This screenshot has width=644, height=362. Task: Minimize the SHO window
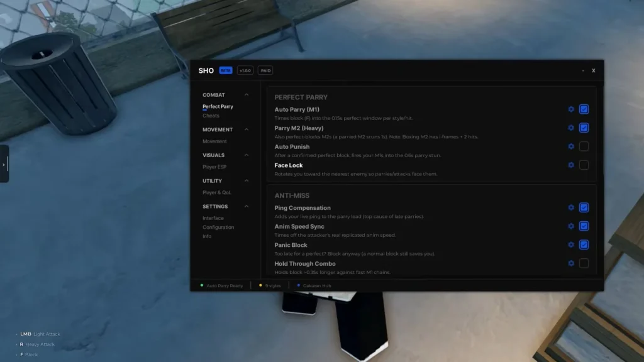tap(583, 70)
